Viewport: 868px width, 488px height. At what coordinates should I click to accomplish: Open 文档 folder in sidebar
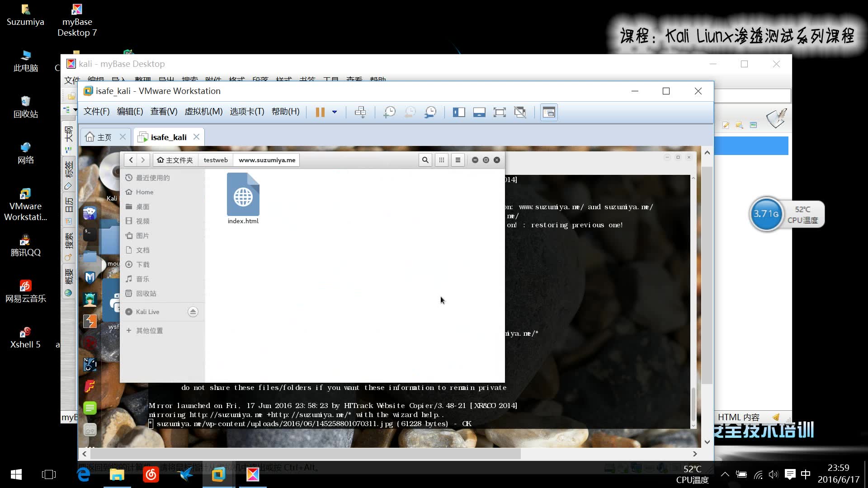click(162, 250)
